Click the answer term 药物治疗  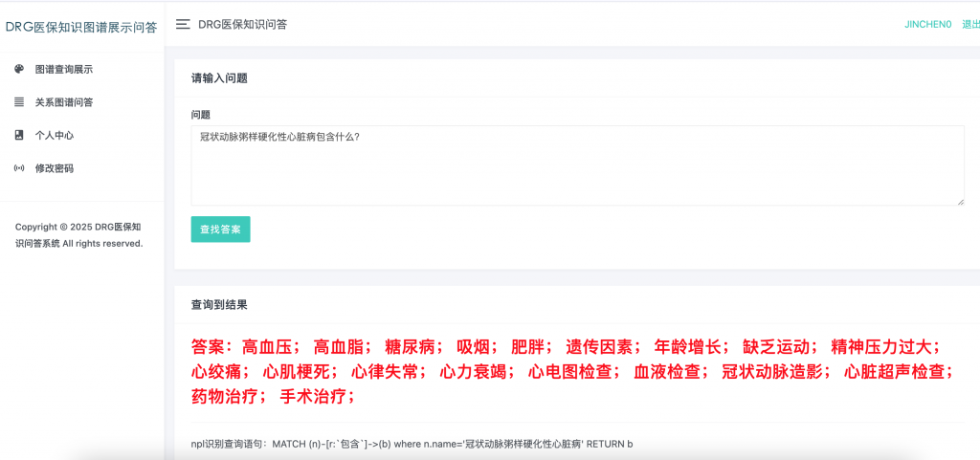(x=225, y=396)
